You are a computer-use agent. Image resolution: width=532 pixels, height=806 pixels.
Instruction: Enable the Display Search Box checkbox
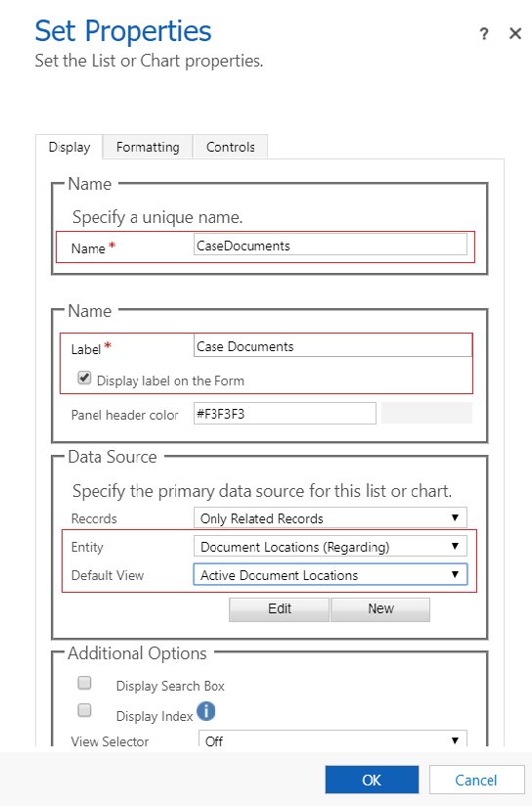click(84, 683)
